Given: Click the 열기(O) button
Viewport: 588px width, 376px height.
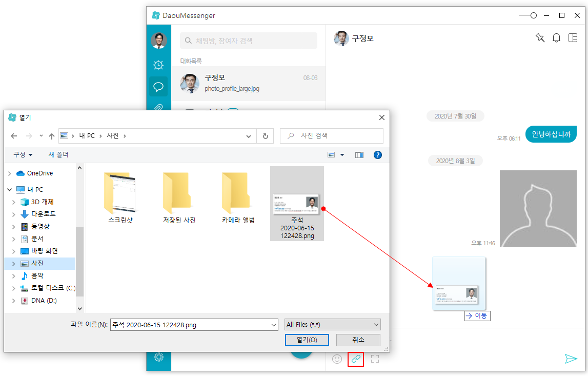Looking at the screenshot, I should point(307,340).
